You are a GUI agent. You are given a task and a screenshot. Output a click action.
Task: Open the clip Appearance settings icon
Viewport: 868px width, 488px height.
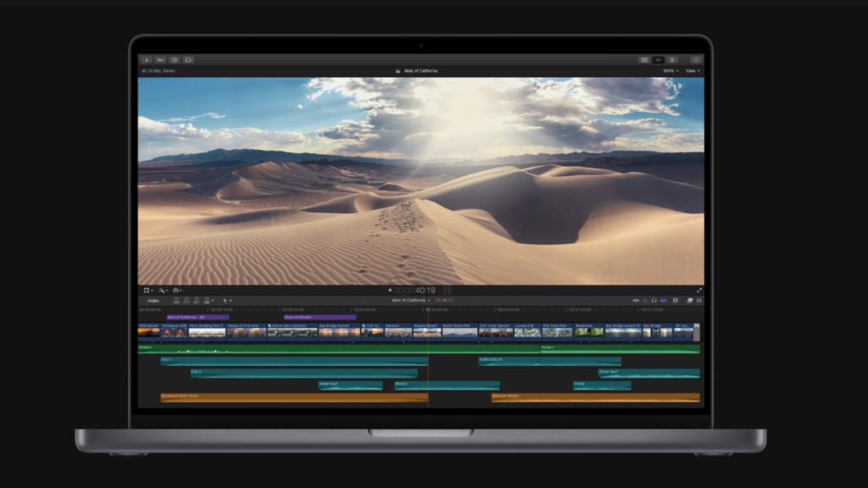[676, 300]
